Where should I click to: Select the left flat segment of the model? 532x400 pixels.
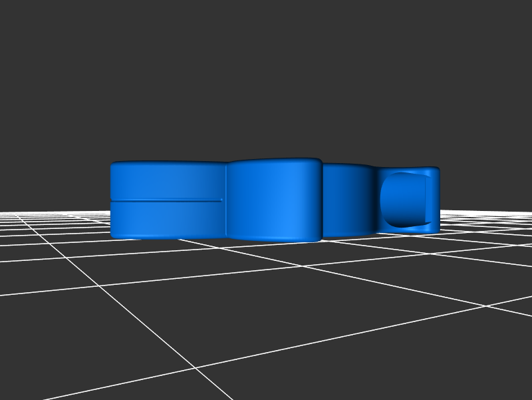point(168,200)
